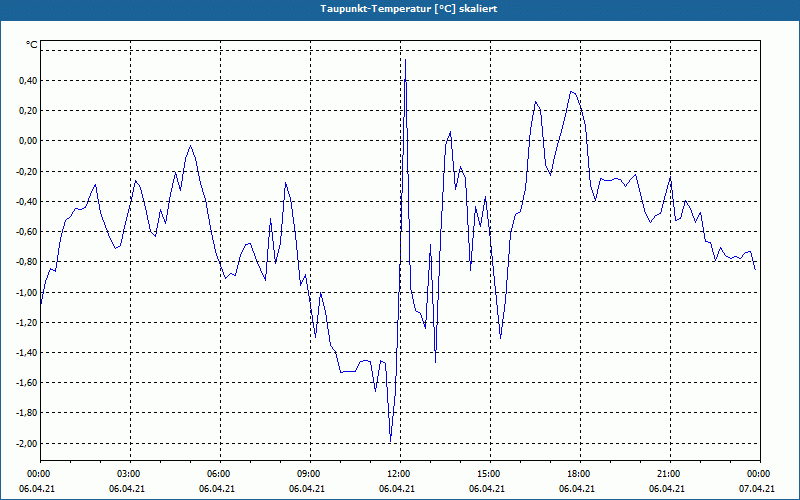Select the '12:00' time label

[x=401, y=474]
